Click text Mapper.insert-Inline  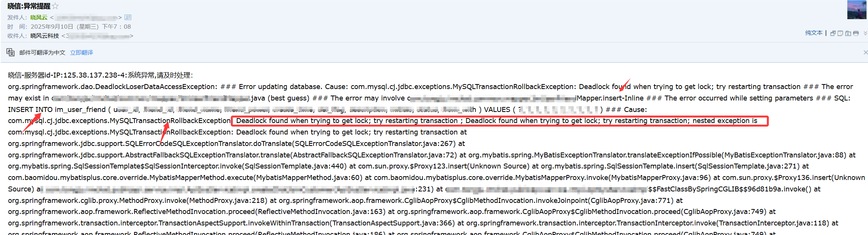610,98
